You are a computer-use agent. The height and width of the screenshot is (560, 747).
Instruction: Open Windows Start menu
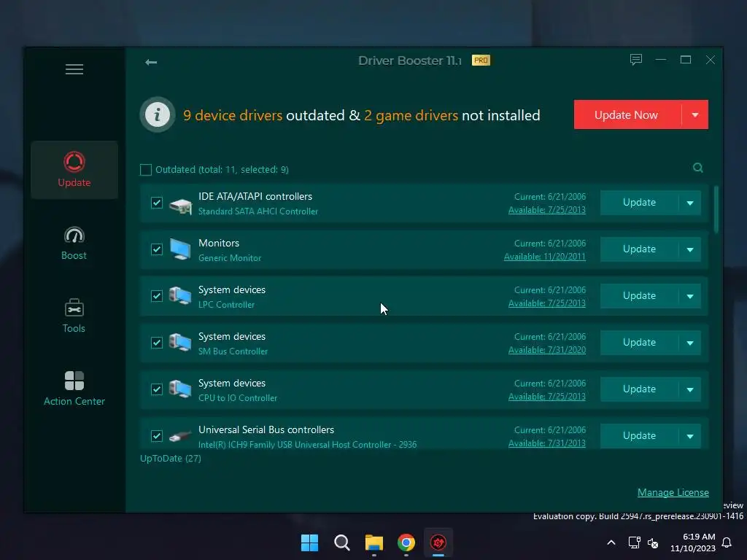tap(309, 542)
